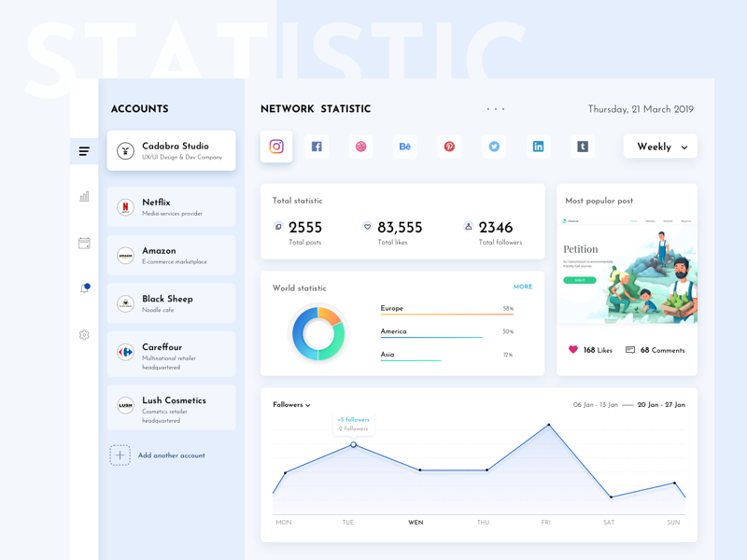Select the Instagram network icon
The width and height of the screenshot is (747, 560).
[275, 147]
